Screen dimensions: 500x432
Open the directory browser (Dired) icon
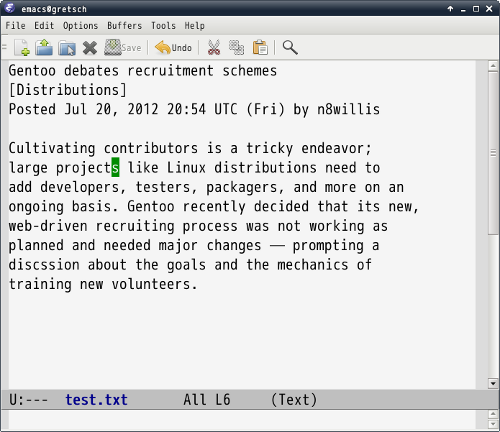coord(67,48)
